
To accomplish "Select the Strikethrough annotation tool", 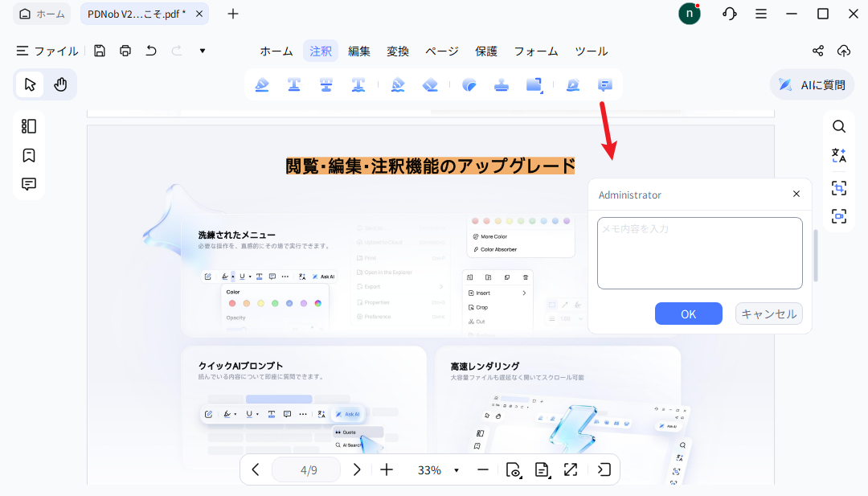I will click(326, 84).
